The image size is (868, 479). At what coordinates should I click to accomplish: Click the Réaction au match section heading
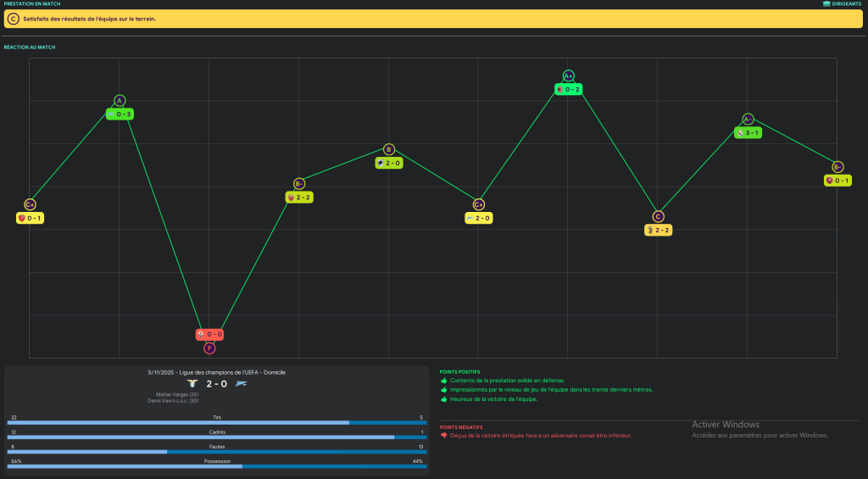coord(30,47)
